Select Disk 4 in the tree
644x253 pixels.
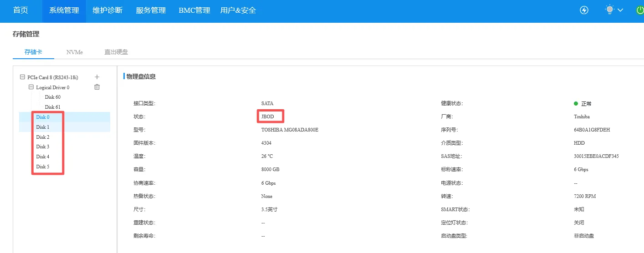pos(43,157)
